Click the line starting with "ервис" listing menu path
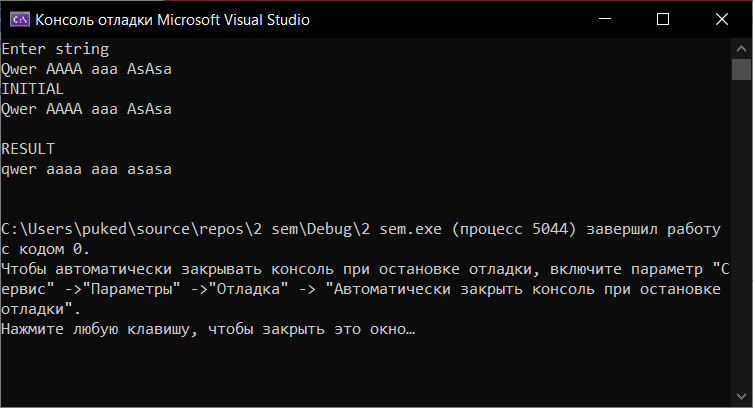Screen dimensions: 753x408 click(x=360, y=289)
